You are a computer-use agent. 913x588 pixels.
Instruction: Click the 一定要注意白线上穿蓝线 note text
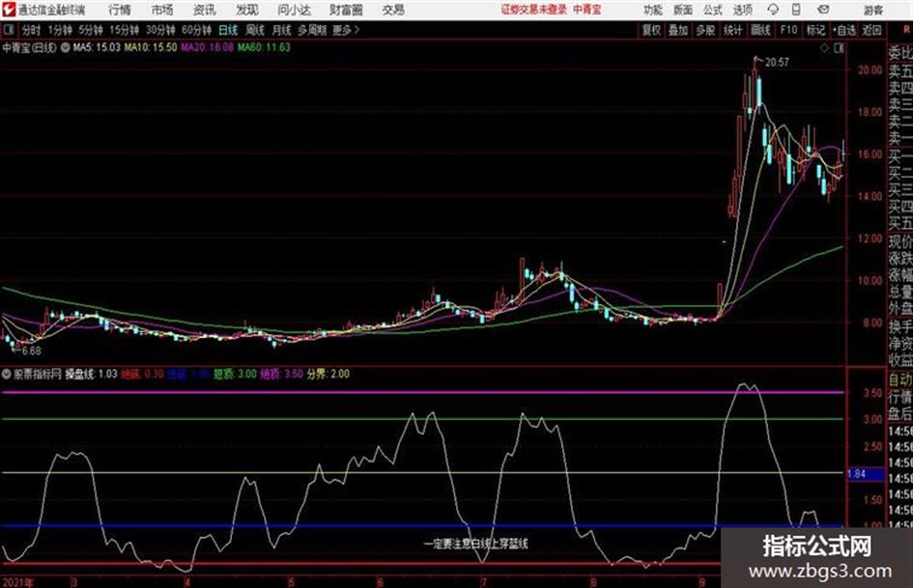pyautogui.click(x=475, y=544)
